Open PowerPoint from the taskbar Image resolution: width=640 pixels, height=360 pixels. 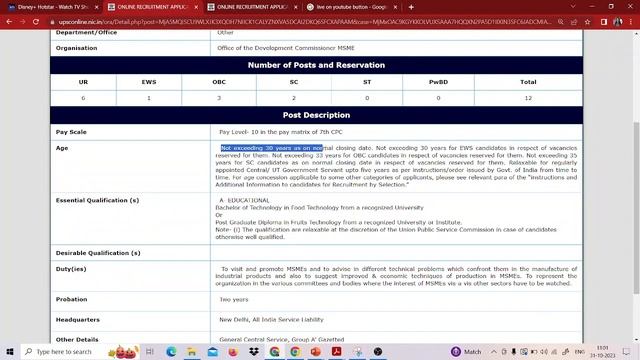pyautogui.click(x=316, y=352)
